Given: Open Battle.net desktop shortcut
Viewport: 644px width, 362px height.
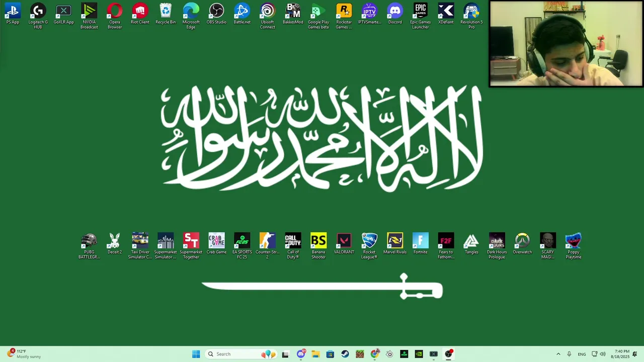Looking at the screenshot, I should coord(242,14).
